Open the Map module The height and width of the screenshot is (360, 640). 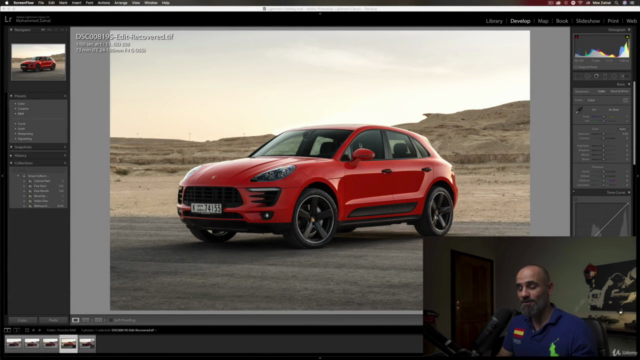coord(543,21)
